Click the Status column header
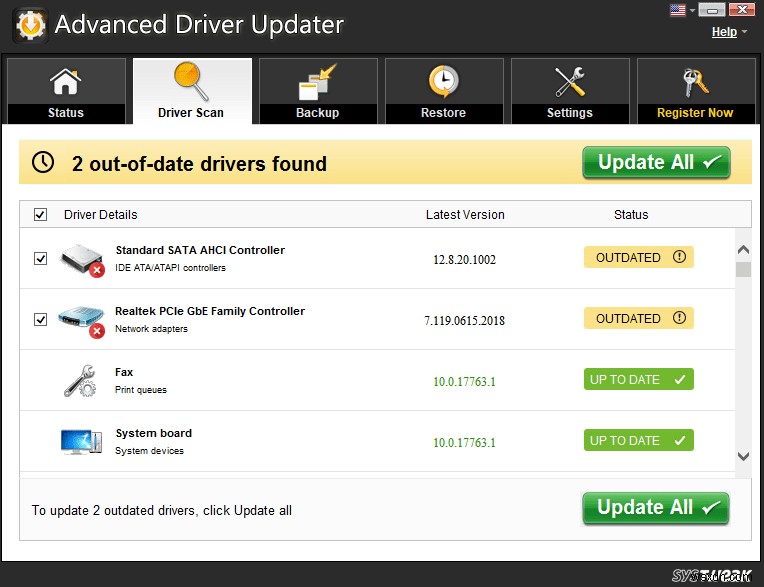The image size is (764, 587). [x=631, y=215]
